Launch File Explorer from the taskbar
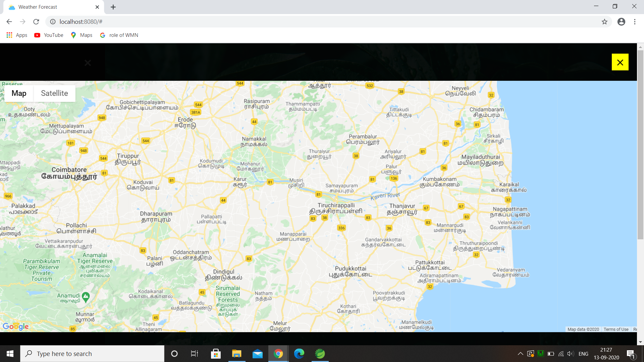Screen dimensions: 644x362 pyautogui.click(x=237, y=353)
